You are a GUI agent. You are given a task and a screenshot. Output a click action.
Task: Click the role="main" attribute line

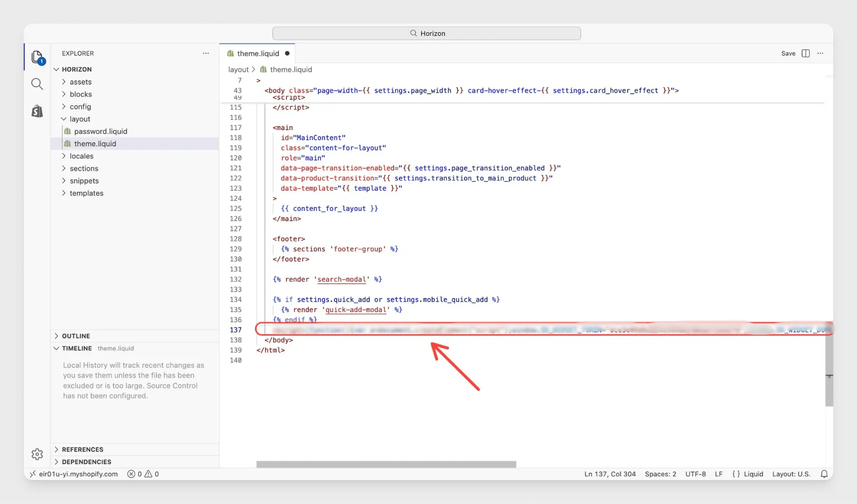coord(303,158)
